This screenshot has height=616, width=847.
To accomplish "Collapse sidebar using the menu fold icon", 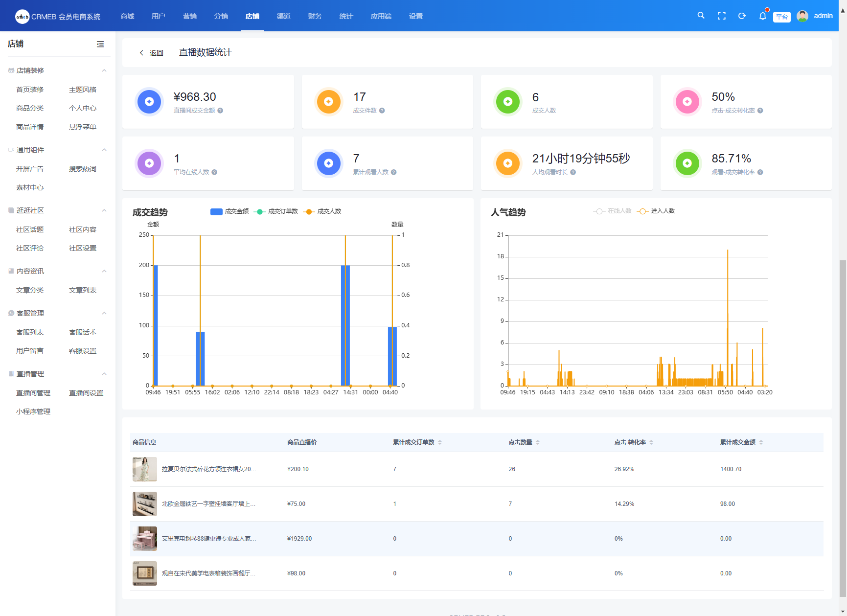I will click(x=100, y=44).
